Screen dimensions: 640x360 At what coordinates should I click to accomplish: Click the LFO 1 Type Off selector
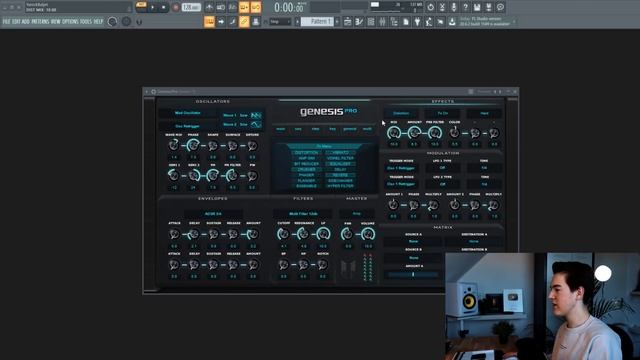point(442,168)
